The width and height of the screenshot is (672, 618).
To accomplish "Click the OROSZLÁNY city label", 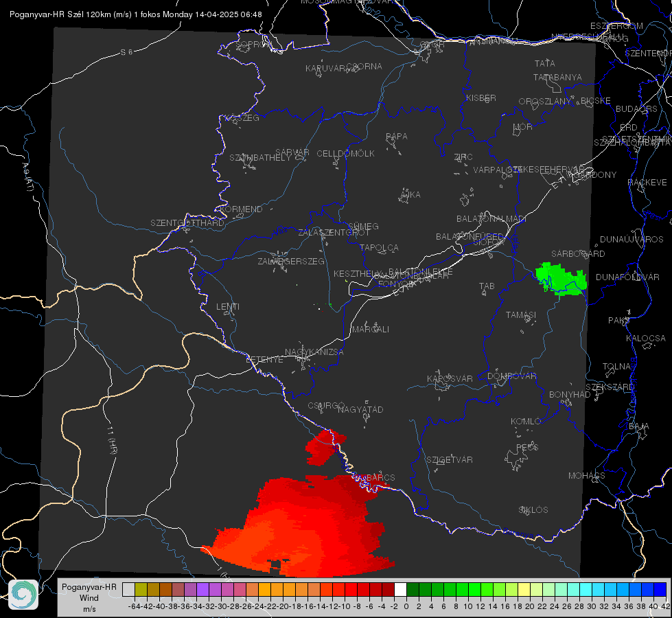I will (545, 102).
